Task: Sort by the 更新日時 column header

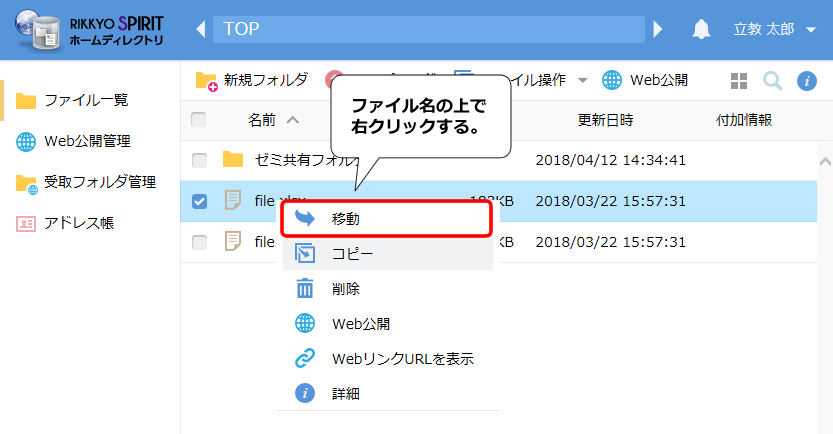Action: [x=605, y=120]
